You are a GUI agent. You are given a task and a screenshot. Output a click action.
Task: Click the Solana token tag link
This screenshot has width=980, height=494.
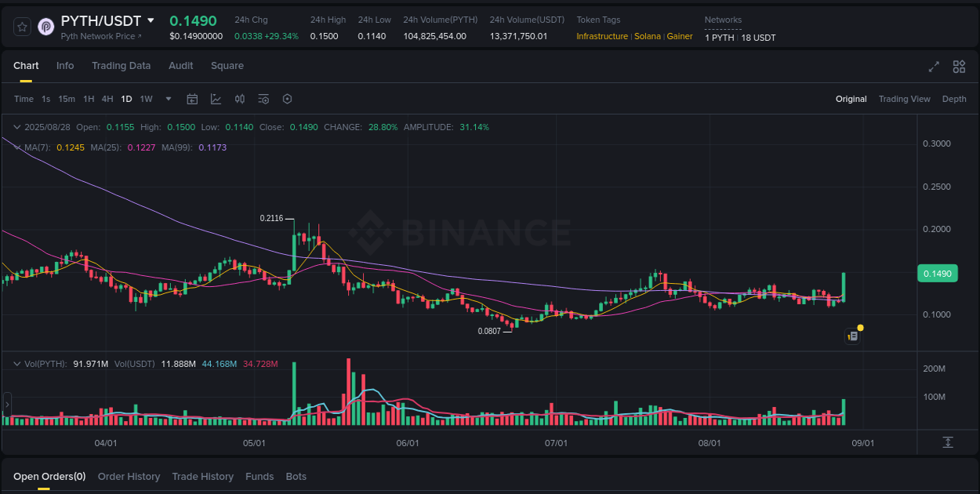tap(648, 36)
